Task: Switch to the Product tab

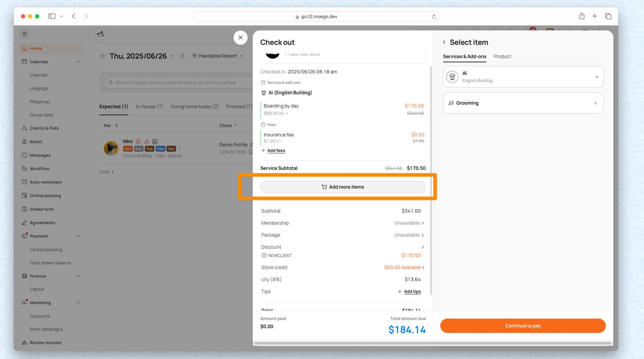Action: (502, 56)
